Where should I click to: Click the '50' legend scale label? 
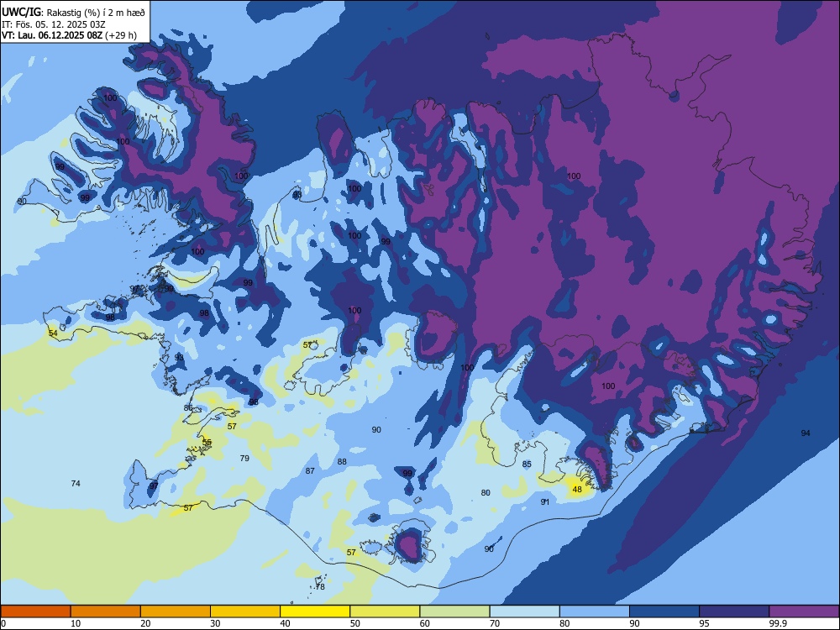[x=354, y=623]
